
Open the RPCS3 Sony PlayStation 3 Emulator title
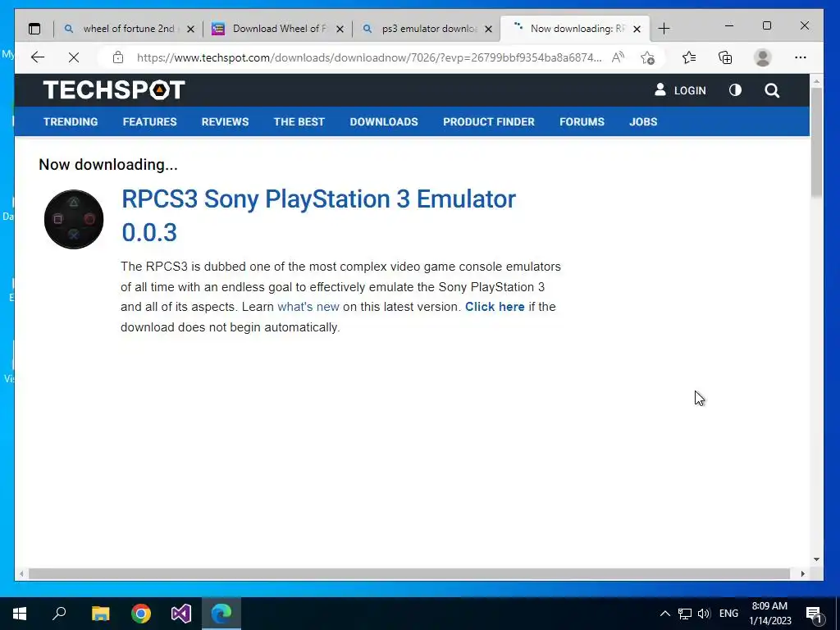click(x=318, y=216)
